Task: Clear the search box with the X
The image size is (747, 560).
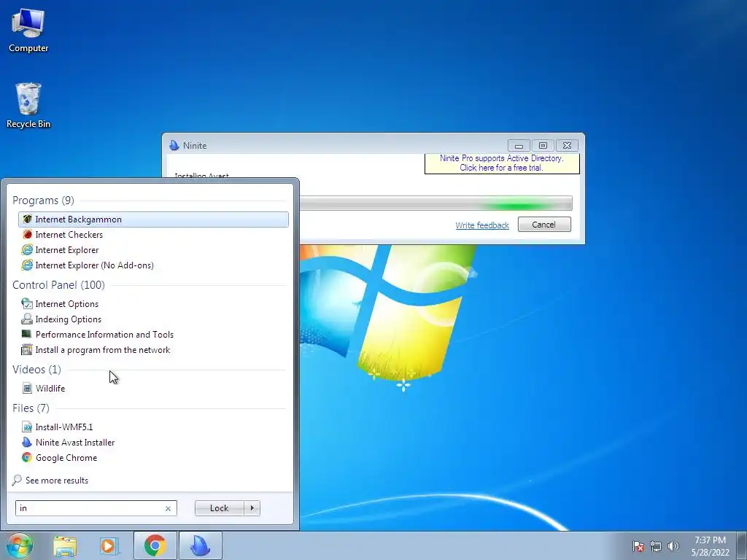Action: click(168, 508)
